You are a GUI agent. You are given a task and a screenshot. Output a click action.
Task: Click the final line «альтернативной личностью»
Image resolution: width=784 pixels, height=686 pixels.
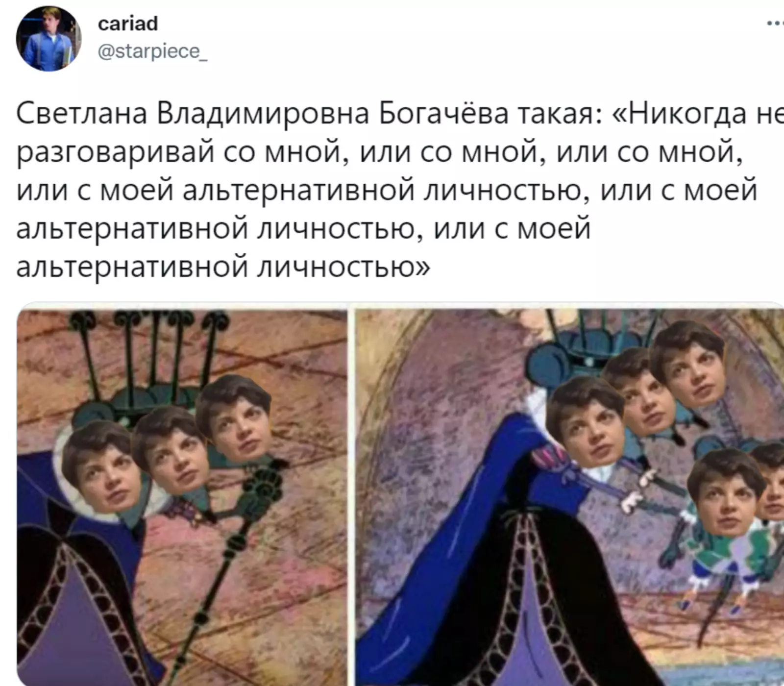tap(223, 268)
